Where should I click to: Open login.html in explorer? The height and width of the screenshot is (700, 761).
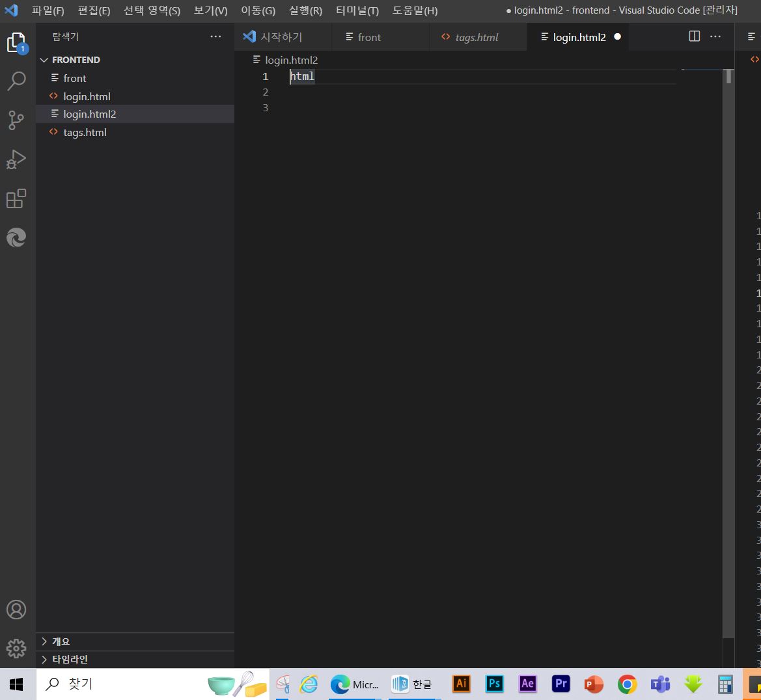point(135,96)
